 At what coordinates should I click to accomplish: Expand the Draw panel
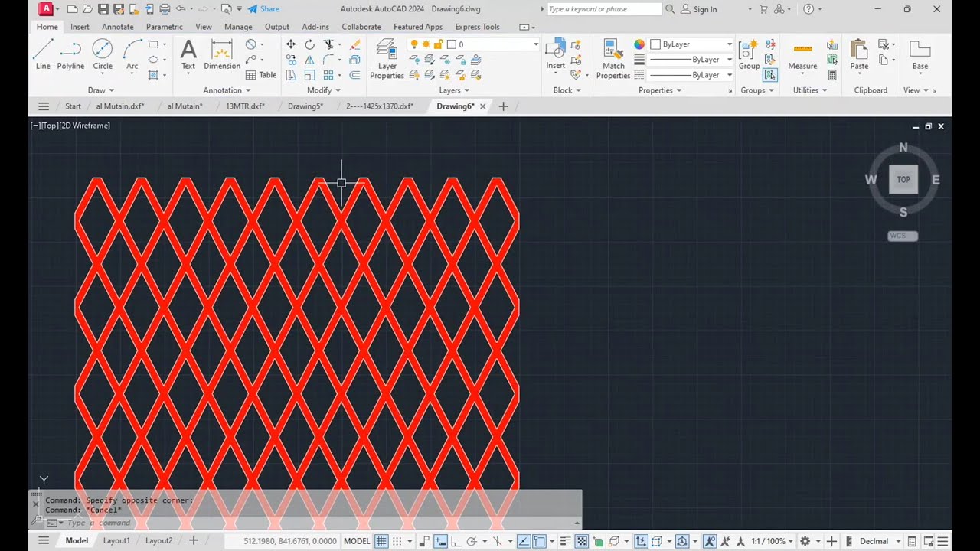point(101,90)
